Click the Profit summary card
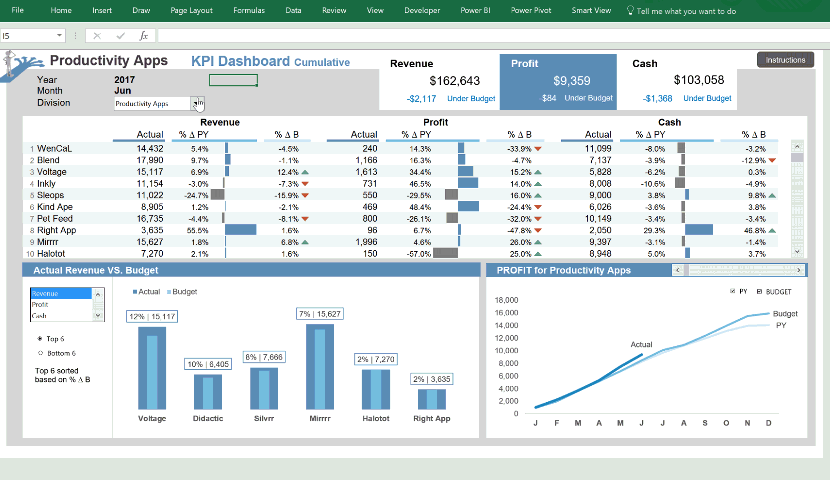This screenshot has width=830, height=480. [x=557, y=81]
